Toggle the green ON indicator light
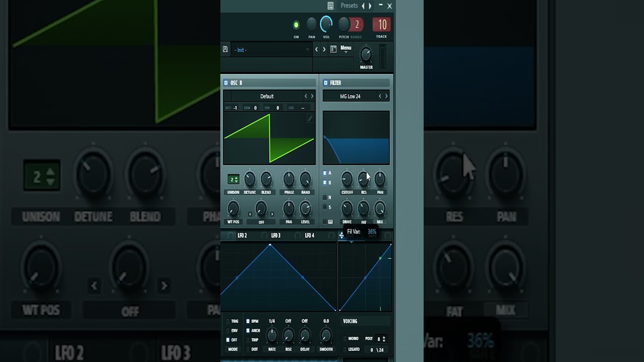 pos(296,25)
